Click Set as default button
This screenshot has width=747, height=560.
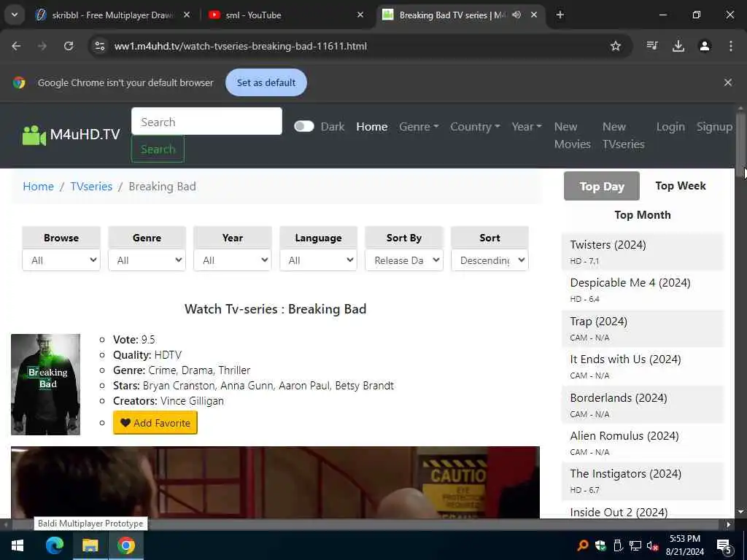coord(266,82)
